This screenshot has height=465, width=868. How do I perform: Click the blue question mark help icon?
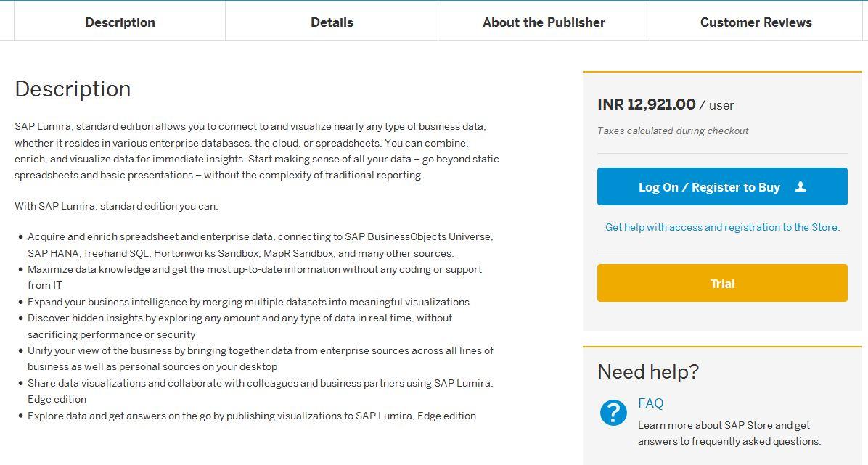[x=613, y=413]
